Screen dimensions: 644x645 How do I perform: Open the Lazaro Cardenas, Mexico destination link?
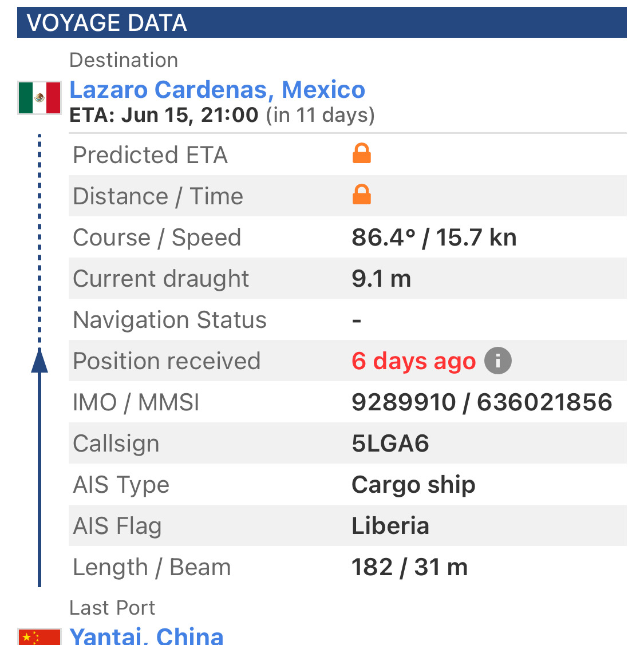pyautogui.click(x=218, y=90)
